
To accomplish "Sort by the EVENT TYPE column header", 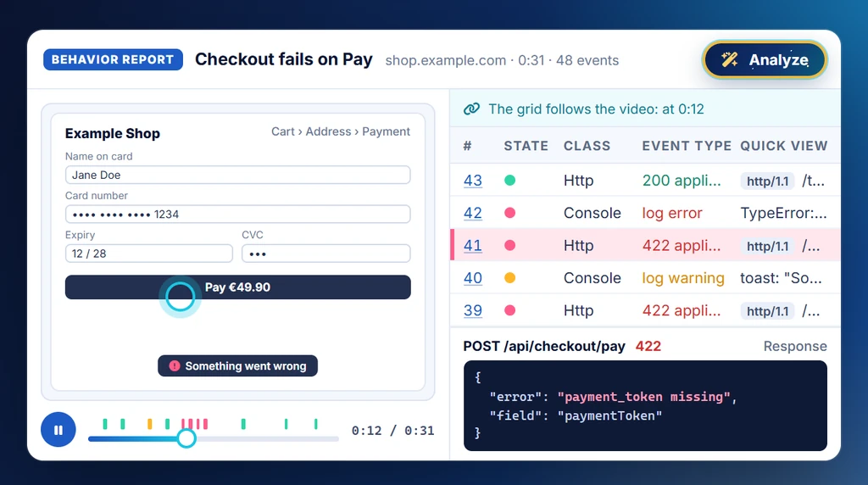I will 687,146.
